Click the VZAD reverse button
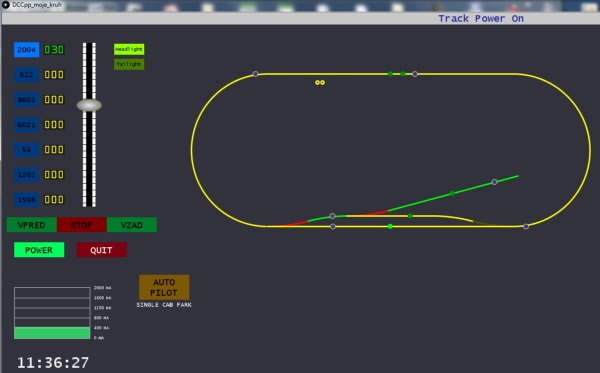Viewport: 600px width, 373px height. click(x=132, y=225)
